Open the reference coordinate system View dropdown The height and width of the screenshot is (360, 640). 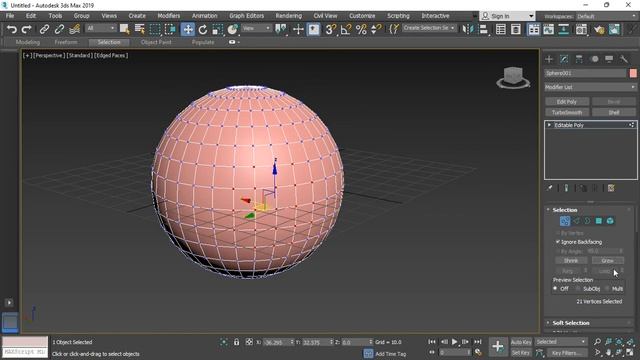256,28
